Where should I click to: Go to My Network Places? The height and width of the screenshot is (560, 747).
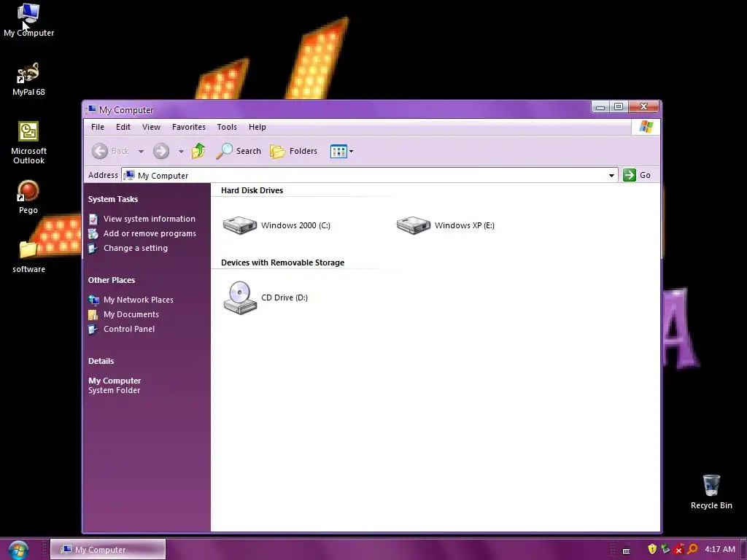[131, 300]
